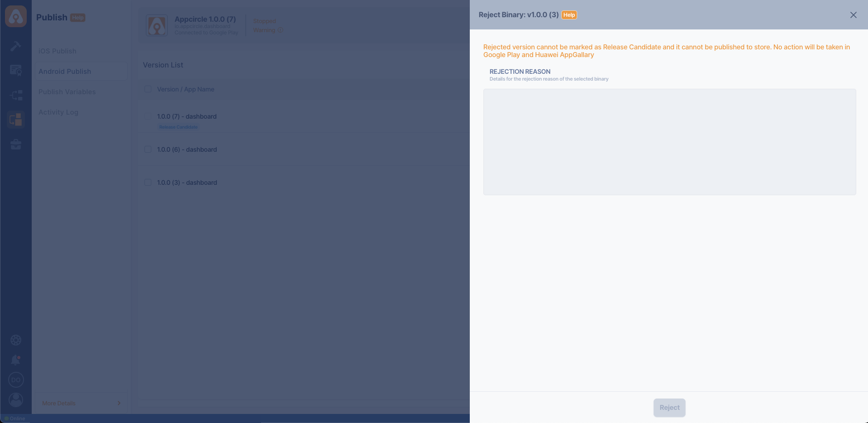Open Publish Variables menu item
Viewport: 868px width, 423px height.
tap(67, 92)
